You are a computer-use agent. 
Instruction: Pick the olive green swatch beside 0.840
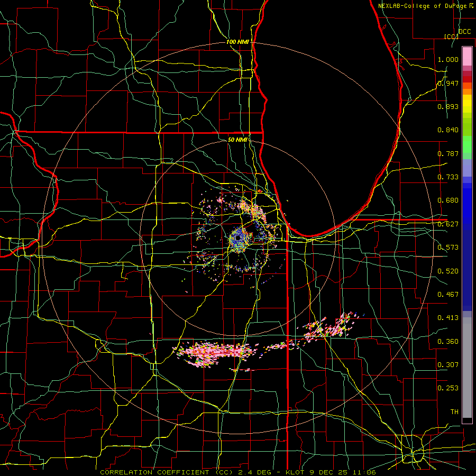[467, 127]
